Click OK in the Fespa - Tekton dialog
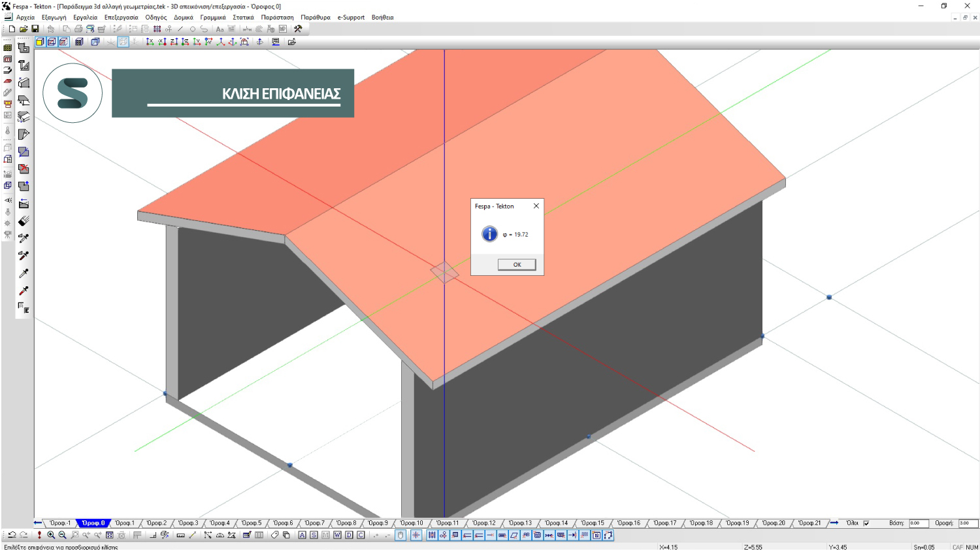The height and width of the screenshot is (551, 980). [x=516, y=265]
